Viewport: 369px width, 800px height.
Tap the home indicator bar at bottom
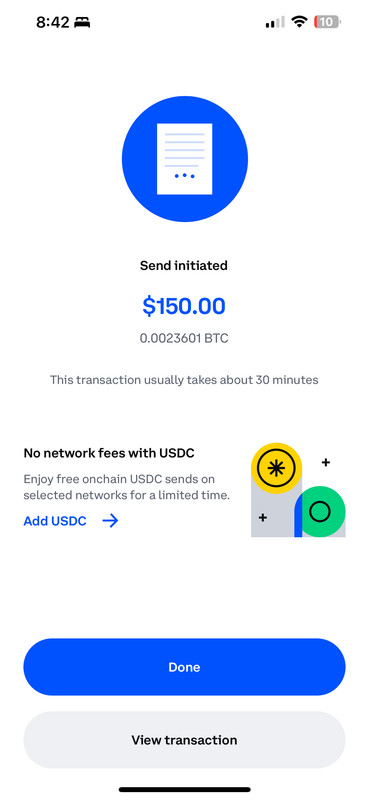click(184, 789)
